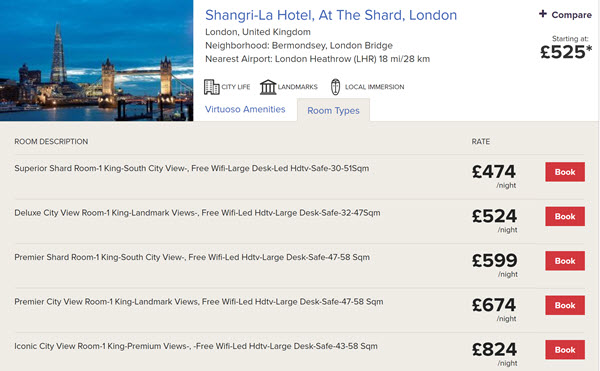
Task: Click the Local Immersion icon
Action: (335, 87)
